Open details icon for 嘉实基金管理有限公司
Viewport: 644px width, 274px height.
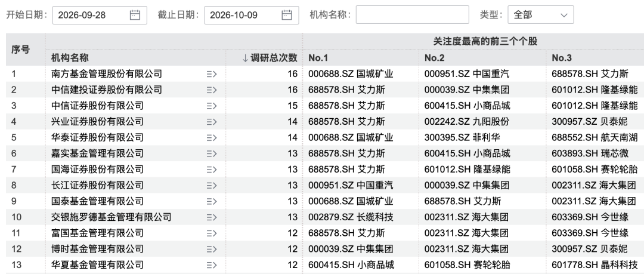point(212,153)
